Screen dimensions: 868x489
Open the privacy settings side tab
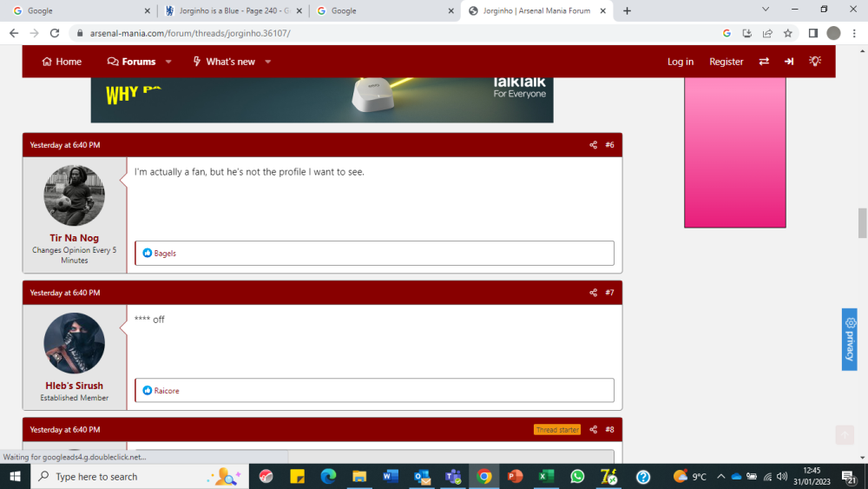[850, 339]
